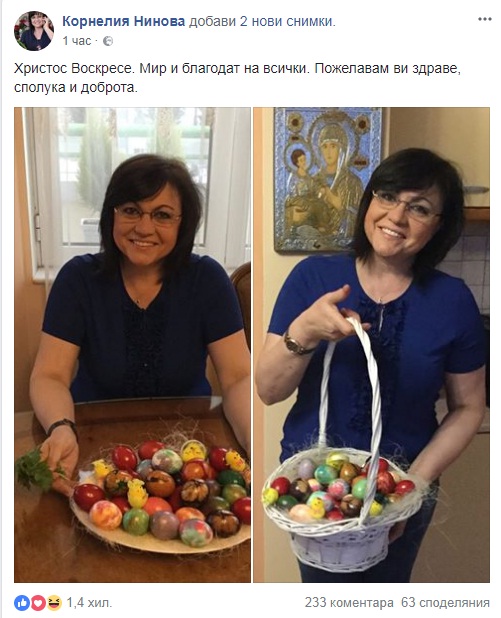Open the post options three-dot menu
Image resolution: width=501 pixels, height=618 pixels.
pos(484,19)
